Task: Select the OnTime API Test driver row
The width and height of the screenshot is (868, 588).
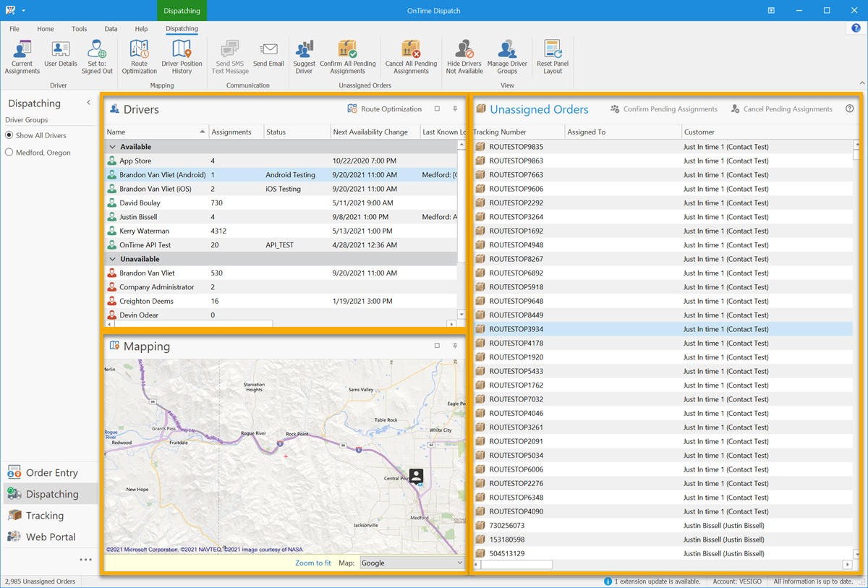Action: [x=281, y=245]
